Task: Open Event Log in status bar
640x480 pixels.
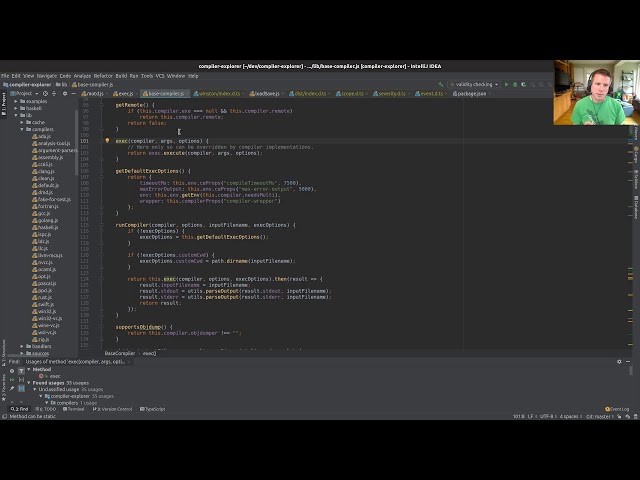Action: [x=617, y=409]
